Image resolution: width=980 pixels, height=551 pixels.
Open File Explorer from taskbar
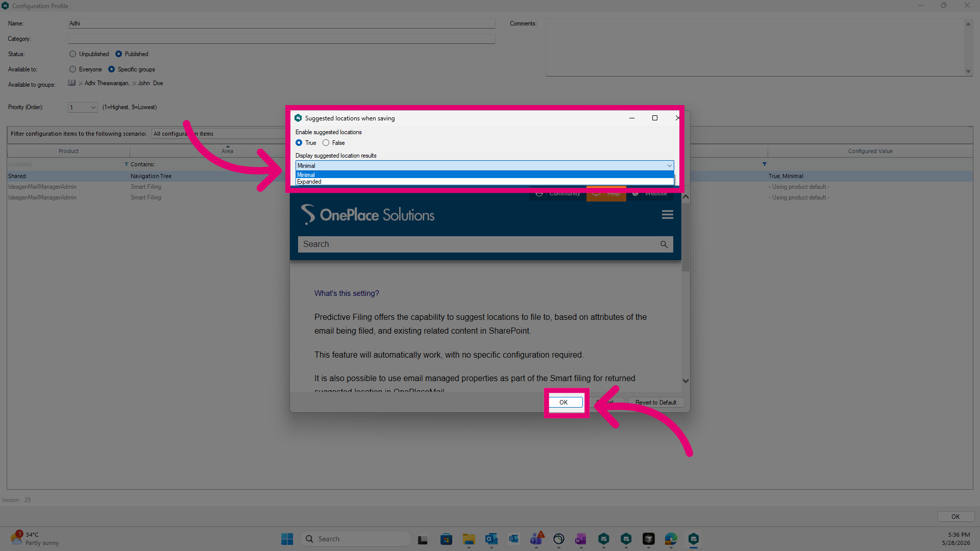(469, 539)
